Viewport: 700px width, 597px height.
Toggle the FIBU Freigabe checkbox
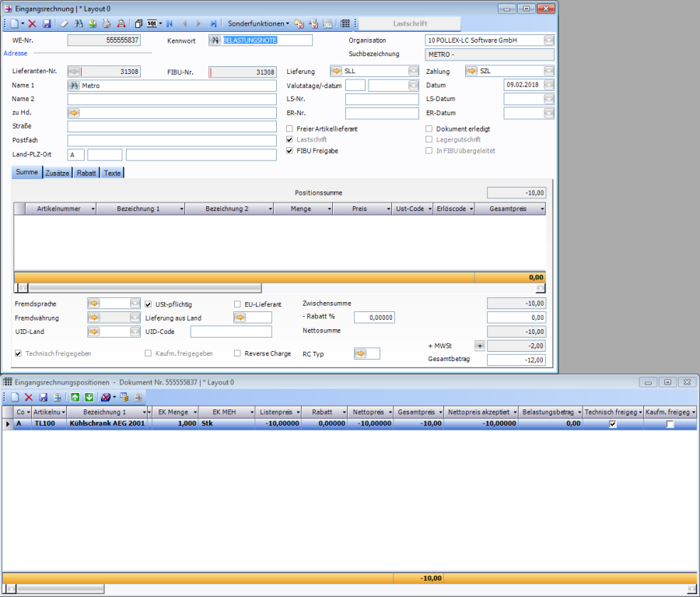click(290, 150)
